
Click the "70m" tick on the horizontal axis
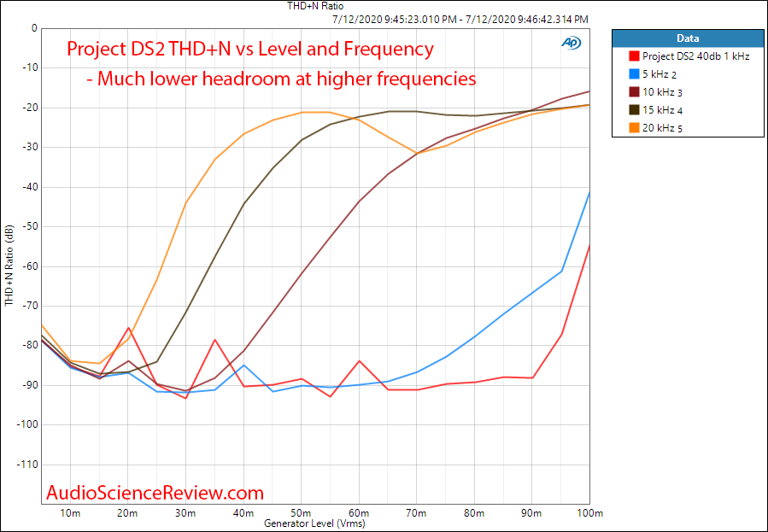(417, 513)
